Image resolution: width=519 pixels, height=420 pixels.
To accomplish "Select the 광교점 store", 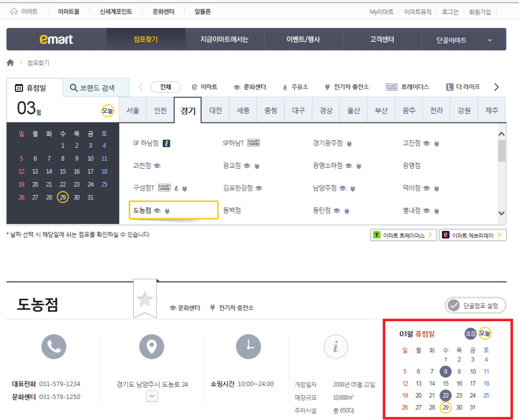I will pyautogui.click(x=232, y=165).
